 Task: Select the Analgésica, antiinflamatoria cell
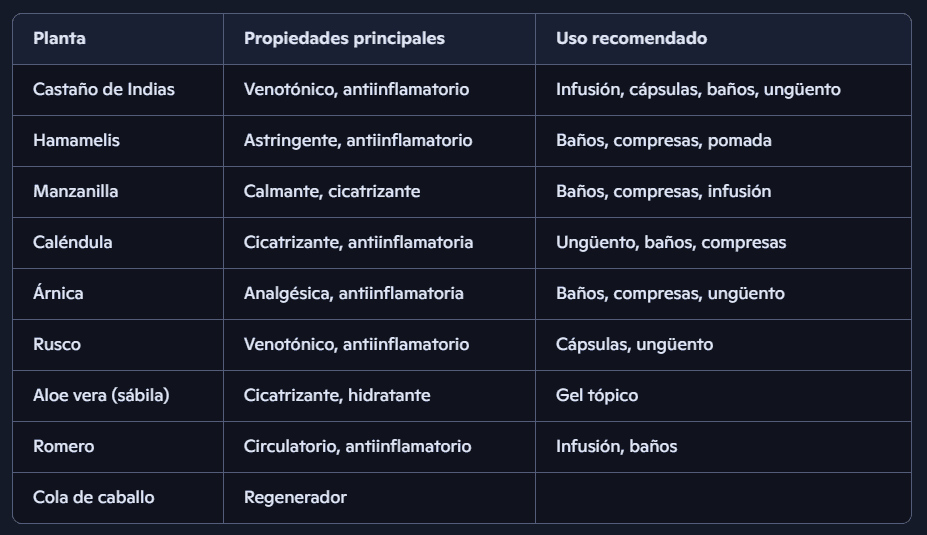point(353,293)
